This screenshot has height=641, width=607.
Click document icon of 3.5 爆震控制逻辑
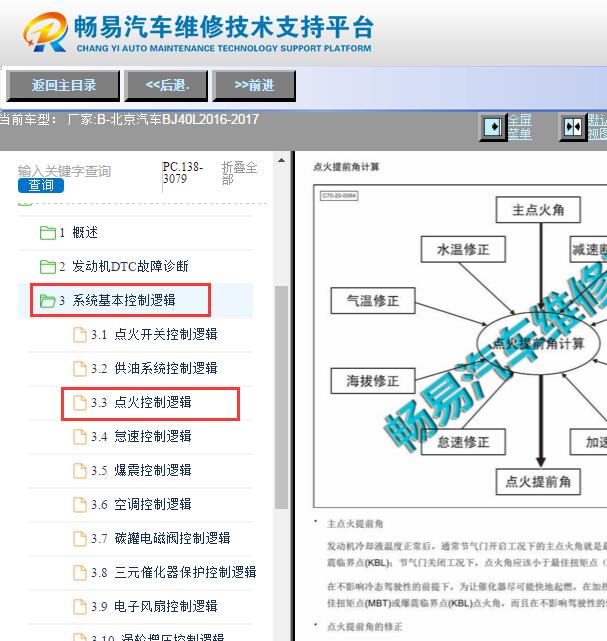click(80, 471)
